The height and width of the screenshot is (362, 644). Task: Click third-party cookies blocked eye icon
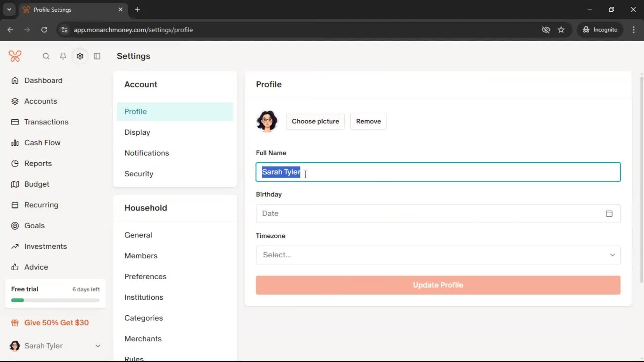click(546, 30)
